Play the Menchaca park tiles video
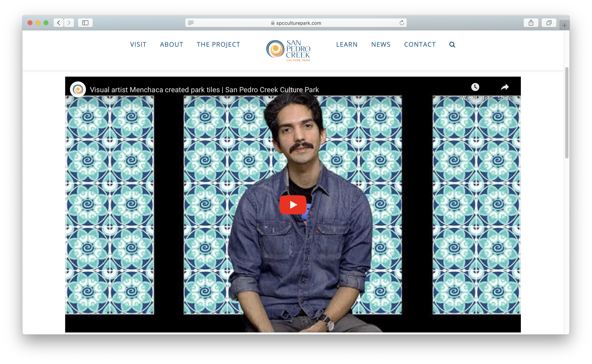592x364 pixels. coord(293,205)
